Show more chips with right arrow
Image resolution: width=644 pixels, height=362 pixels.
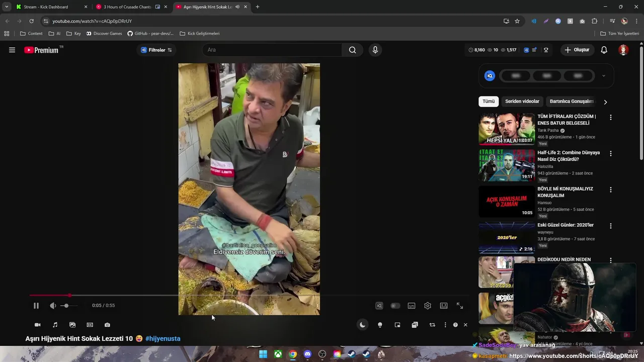click(605, 102)
